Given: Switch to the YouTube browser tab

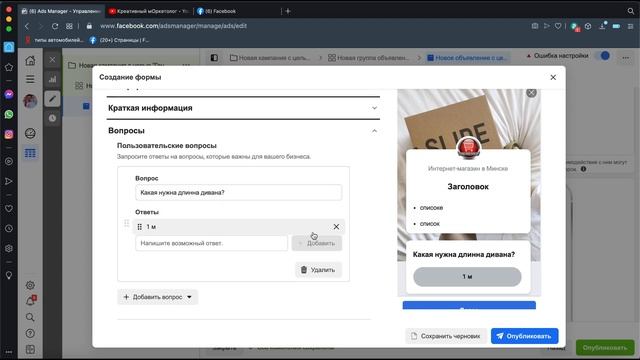Looking at the screenshot, I should [149, 11].
